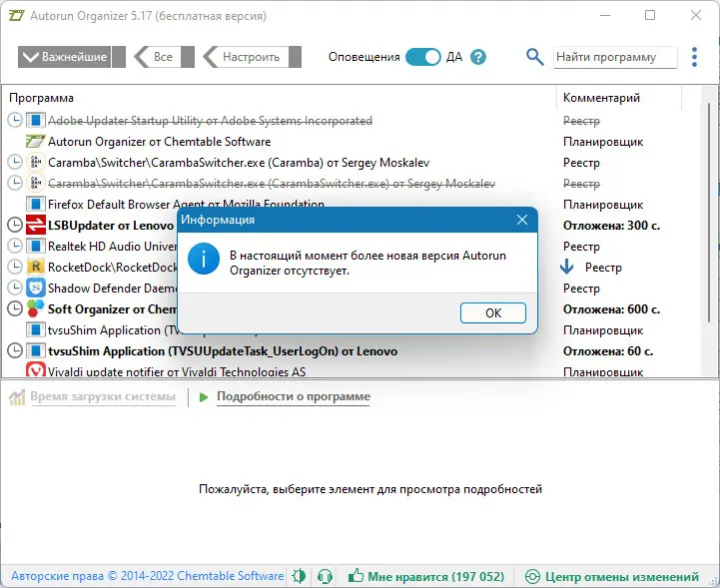Click the program list vertical scrollbar
Screen dimensions: 720x588
[709, 212]
